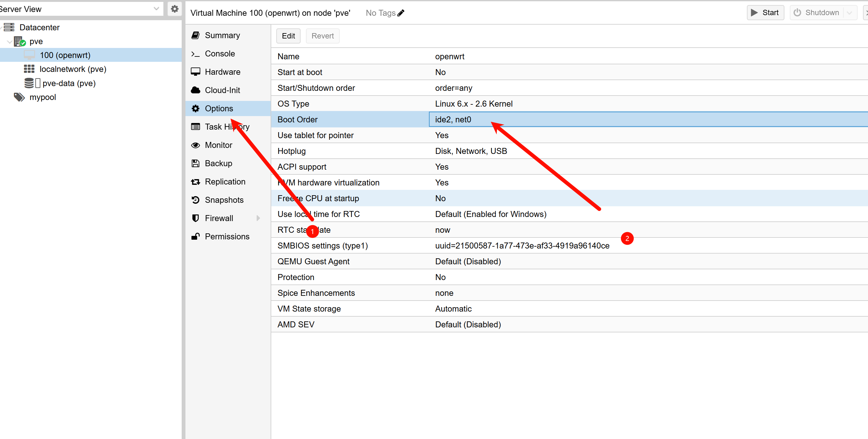Select the 100 (openwrt) tree item
The height and width of the screenshot is (439, 868).
[65, 55]
